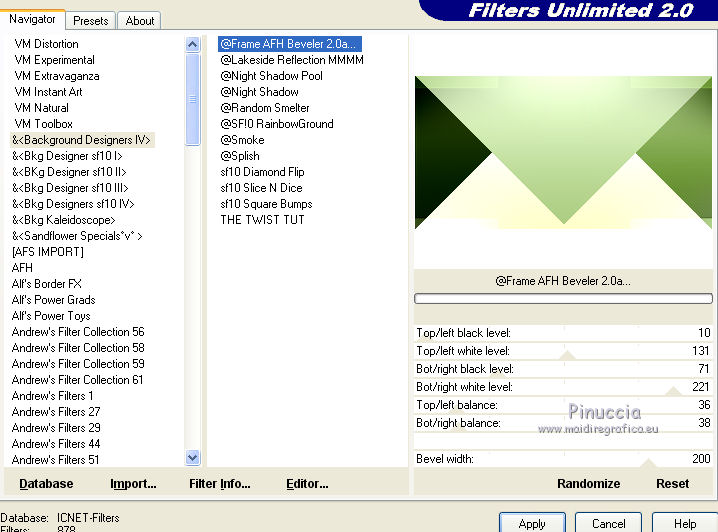718x532 pixels.
Task: Click the category list scrollbar thumb
Action: coord(193,99)
